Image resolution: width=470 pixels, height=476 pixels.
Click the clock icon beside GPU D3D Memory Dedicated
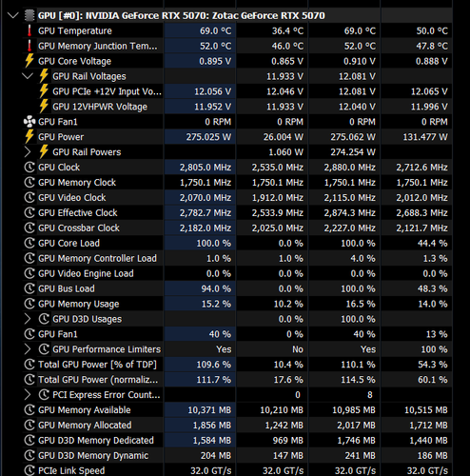29,440
